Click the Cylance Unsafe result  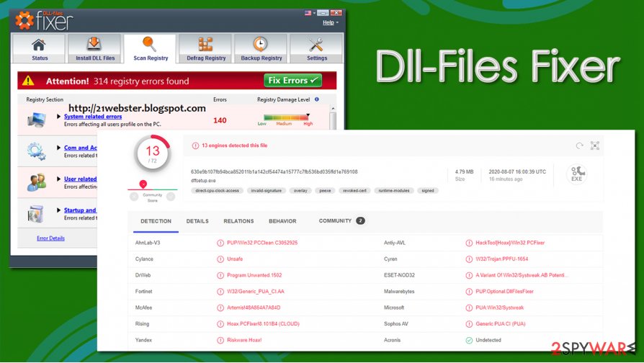(235, 259)
